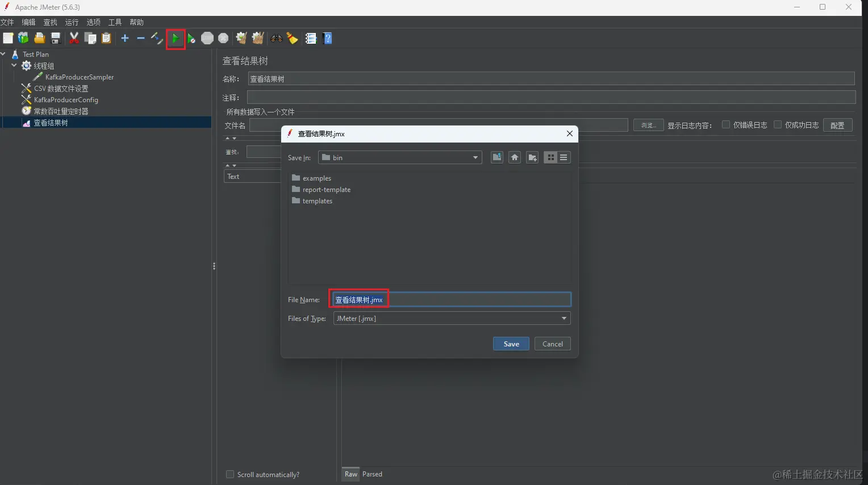Copy with the toolbar copy icon
868x485 pixels.
click(x=90, y=38)
